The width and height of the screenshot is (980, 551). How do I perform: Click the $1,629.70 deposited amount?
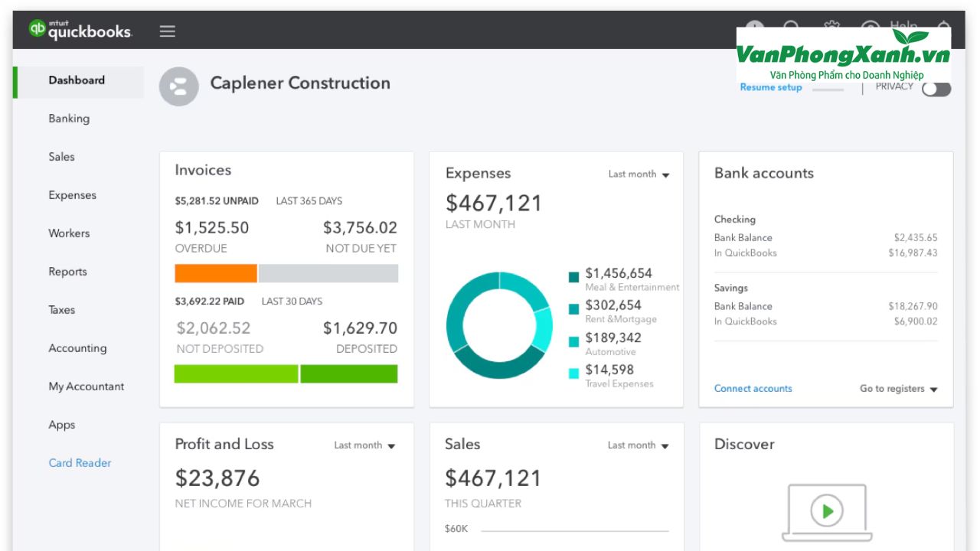[361, 328]
